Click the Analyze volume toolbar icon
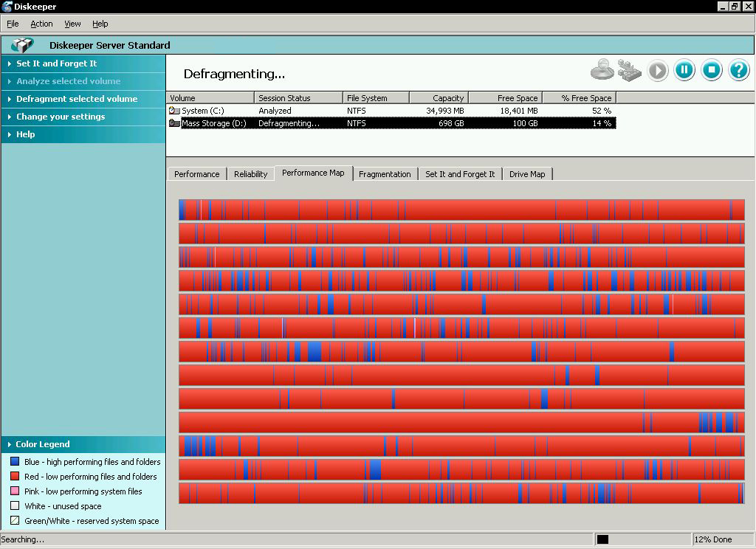756x549 pixels. (x=602, y=70)
